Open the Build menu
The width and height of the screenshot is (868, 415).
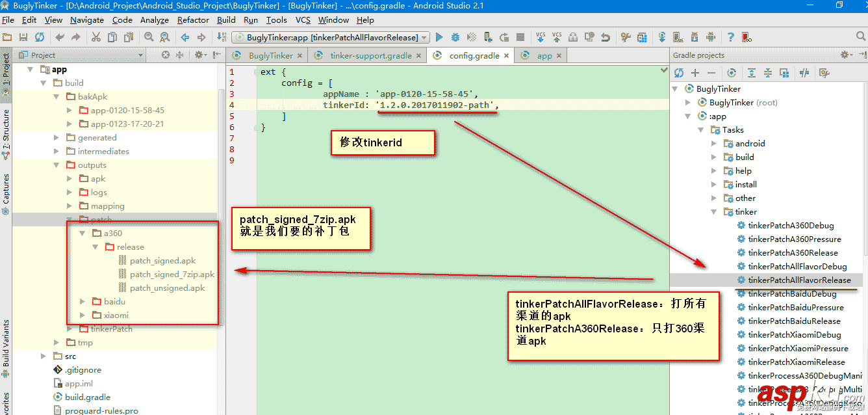(x=226, y=20)
